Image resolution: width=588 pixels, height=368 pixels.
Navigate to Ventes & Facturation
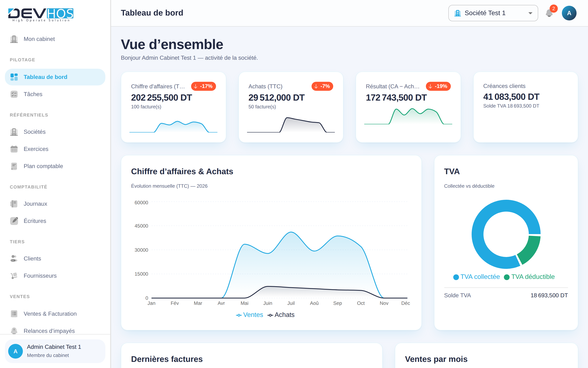(55, 314)
